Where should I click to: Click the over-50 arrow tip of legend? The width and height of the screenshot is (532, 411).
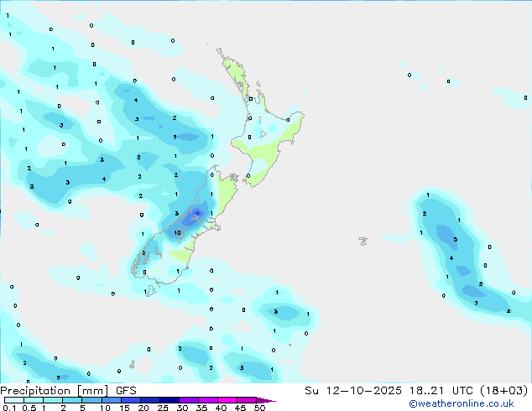266,400
